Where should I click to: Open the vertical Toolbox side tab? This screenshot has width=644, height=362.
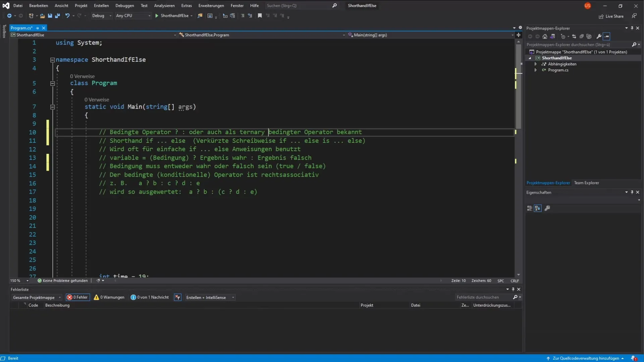tap(4, 31)
